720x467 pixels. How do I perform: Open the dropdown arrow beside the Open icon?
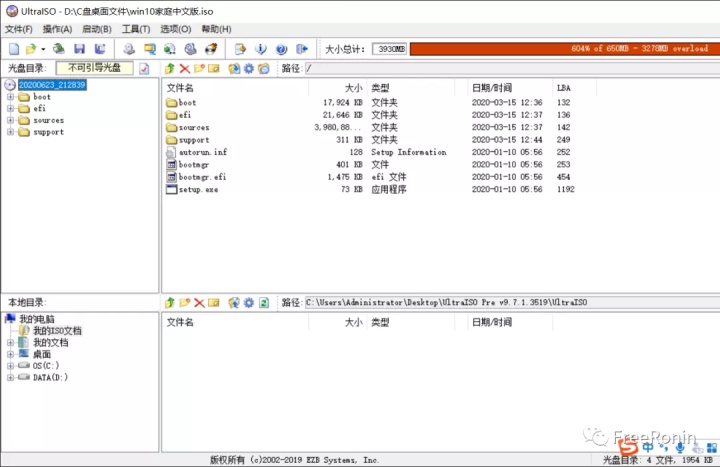coord(43,49)
